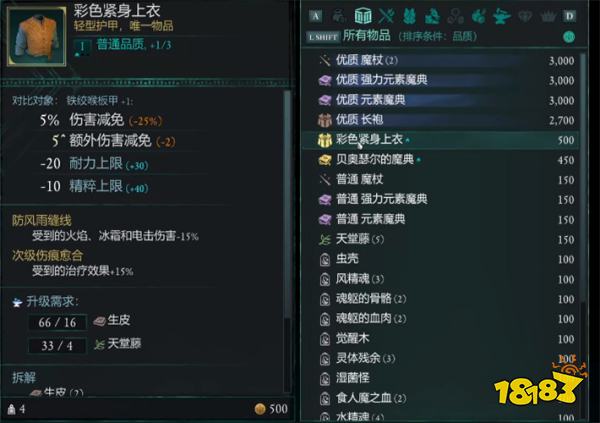The image size is (600, 423).
Task: Change sort order 排序条件：品质
Action: click(437, 36)
